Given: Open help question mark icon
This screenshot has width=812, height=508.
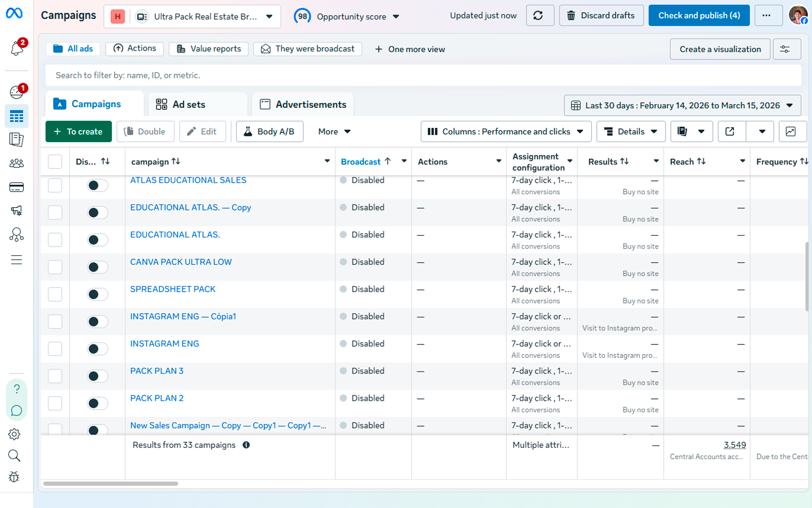Looking at the screenshot, I should coord(16,389).
